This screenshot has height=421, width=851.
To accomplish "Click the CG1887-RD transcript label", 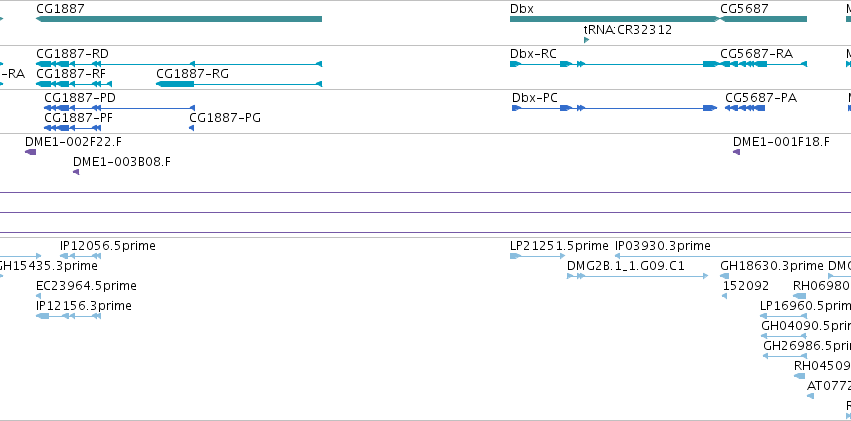I will pos(72,54).
